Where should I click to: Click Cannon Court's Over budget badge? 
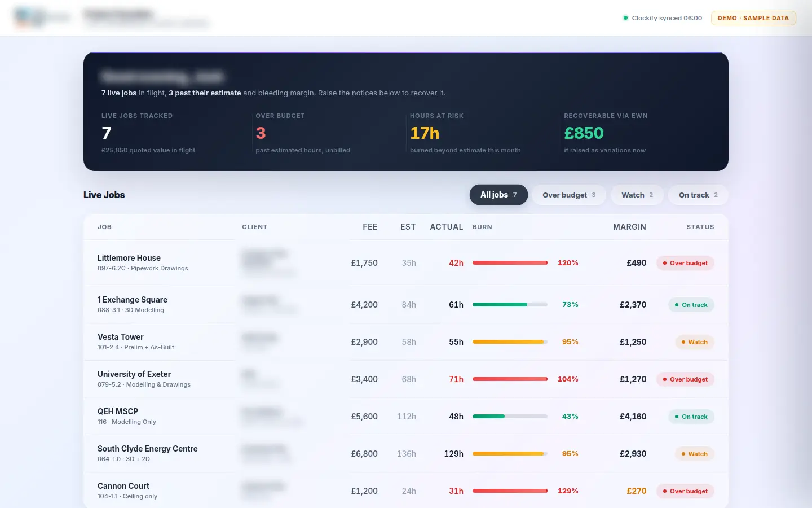click(x=685, y=491)
